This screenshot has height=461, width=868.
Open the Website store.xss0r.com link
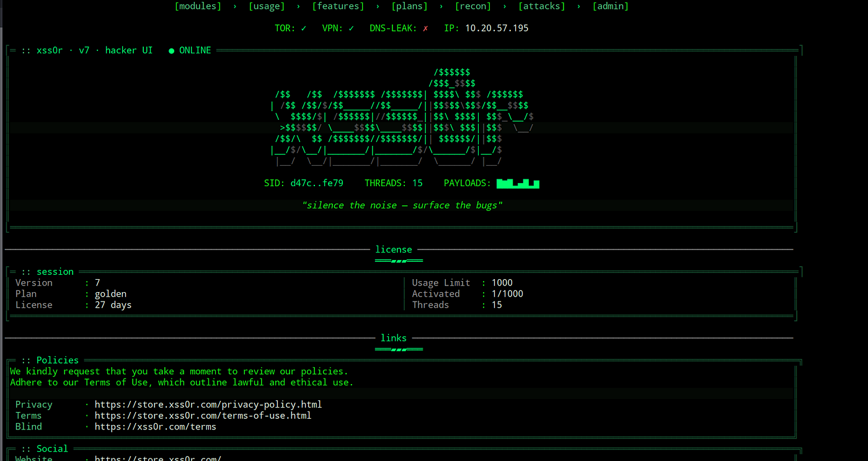[158, 458]
